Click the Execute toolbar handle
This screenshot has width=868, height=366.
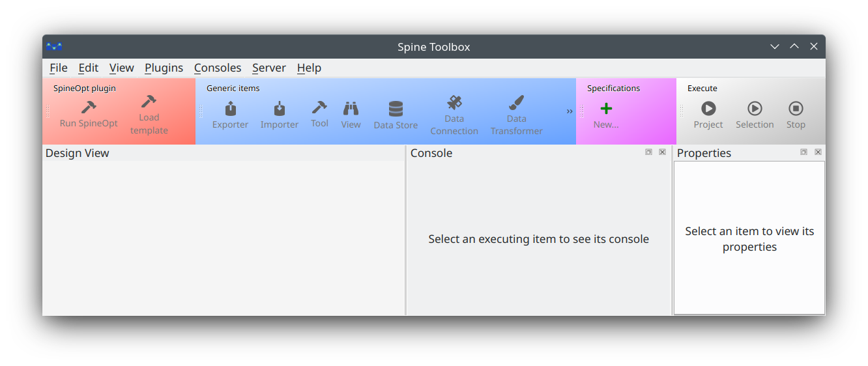682,111
